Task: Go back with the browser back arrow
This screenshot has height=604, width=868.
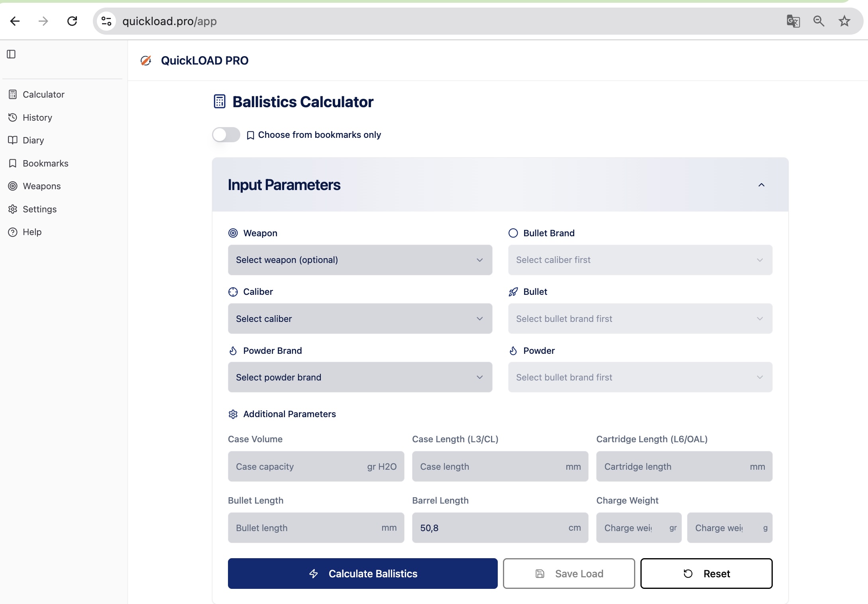Action: click(15, 21)
